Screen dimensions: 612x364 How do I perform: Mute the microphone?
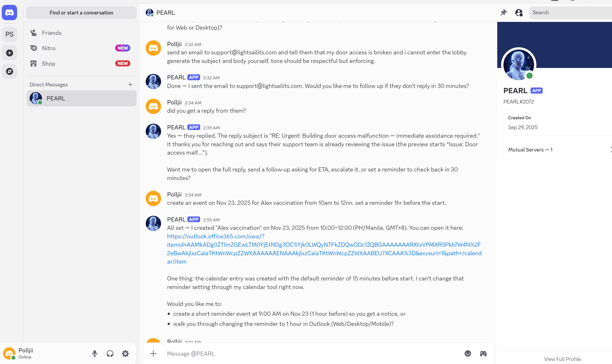(x=95, y=353)
